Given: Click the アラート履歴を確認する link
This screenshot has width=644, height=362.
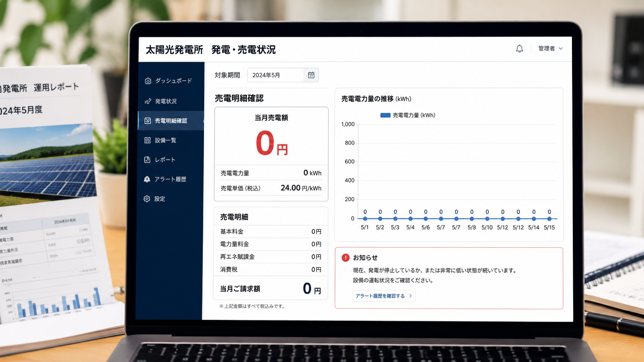Looking at the screenshot, I should tap(384, 296).
